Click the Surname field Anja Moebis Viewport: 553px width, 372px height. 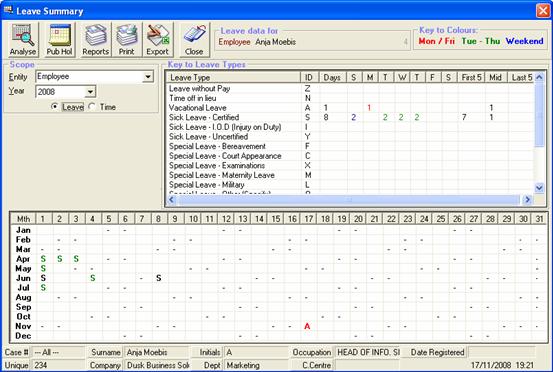pyautogui.click(x=157, y=352)
